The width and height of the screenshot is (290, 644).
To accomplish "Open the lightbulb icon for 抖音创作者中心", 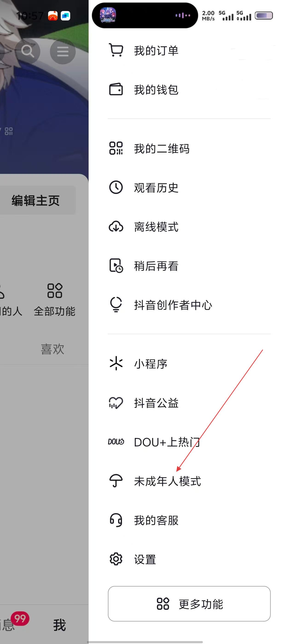I will pyautogui.click(x=116, y=305).
